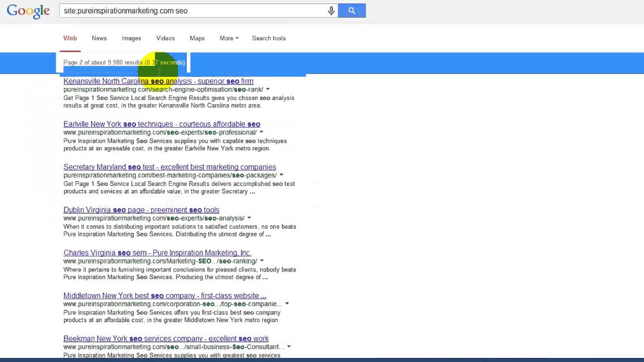Activate voice search microphone icon
The image size is (644, 362).
(331, 11)
